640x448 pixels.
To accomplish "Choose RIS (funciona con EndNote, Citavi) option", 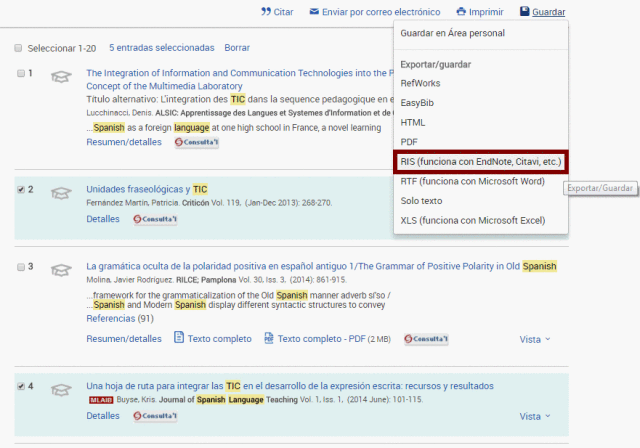I will coord(480,161).
